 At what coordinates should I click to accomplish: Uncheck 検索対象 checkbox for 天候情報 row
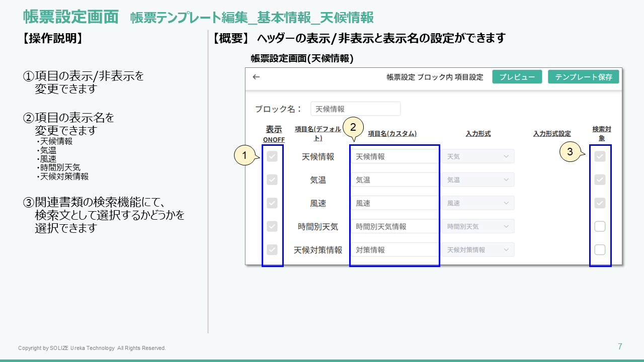600,156
